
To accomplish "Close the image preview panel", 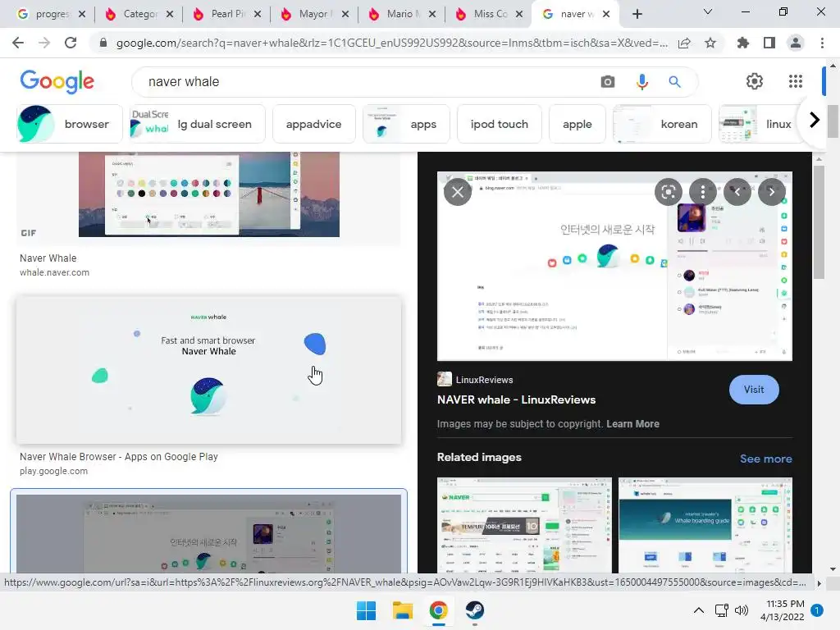I will (458, 192).
